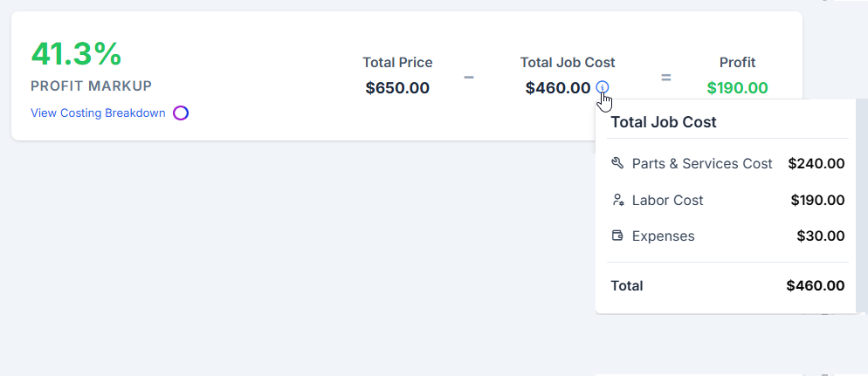Click the person-gear Labor Cost icon
Image resolution: width=868 pixels, height=376 pixels.
tap(617, 200)
